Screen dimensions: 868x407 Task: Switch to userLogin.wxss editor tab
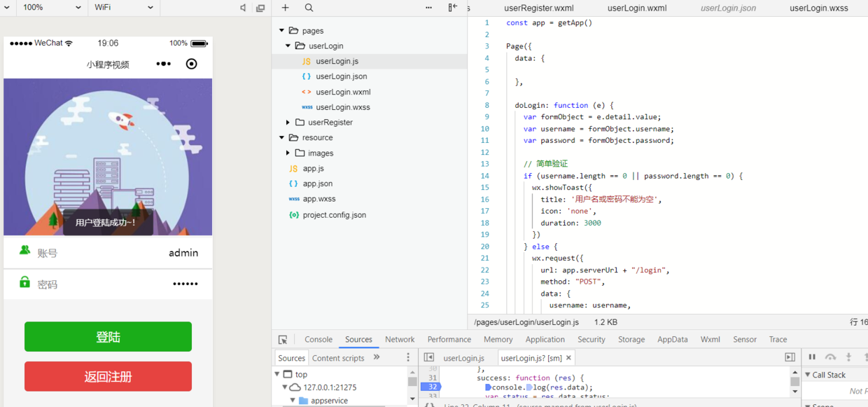tap(819, 8)
